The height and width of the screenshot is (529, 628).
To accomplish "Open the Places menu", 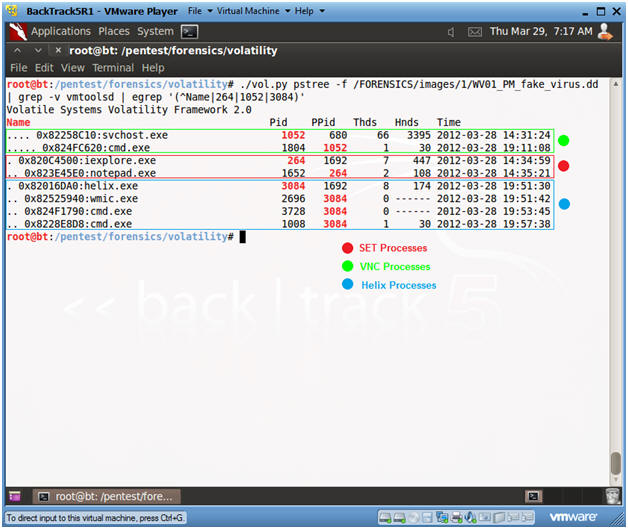I will [114, 31].
